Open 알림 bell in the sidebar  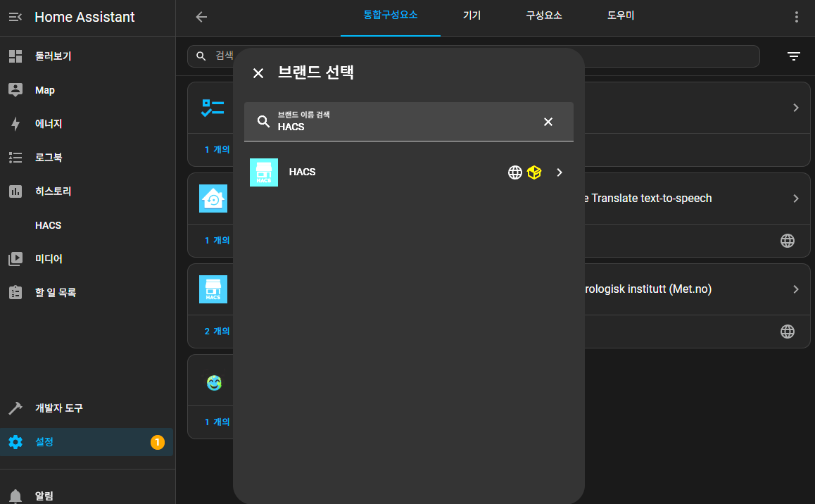(87, 496)
